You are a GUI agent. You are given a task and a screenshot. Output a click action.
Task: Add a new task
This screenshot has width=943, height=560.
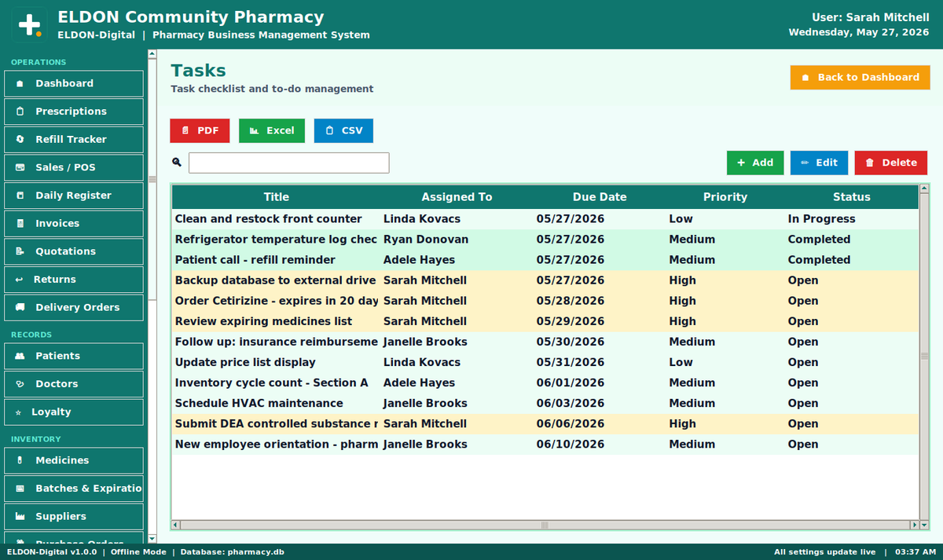(x=755, y=163)
